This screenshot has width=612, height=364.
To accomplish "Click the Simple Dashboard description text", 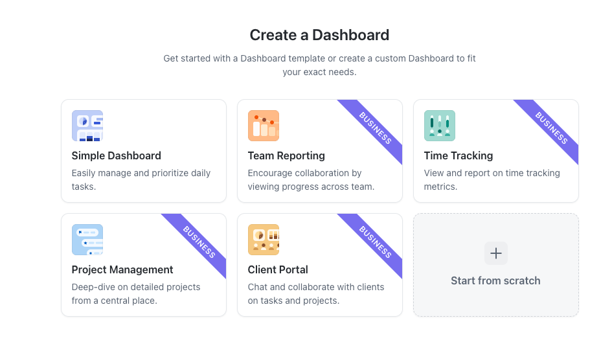I will tap(141, 179).
